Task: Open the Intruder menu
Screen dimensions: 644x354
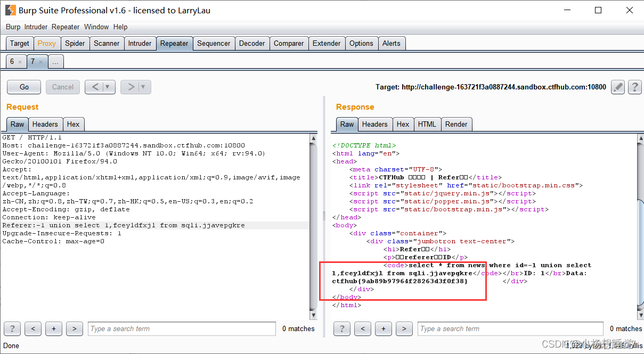Action: pos(36,27)
